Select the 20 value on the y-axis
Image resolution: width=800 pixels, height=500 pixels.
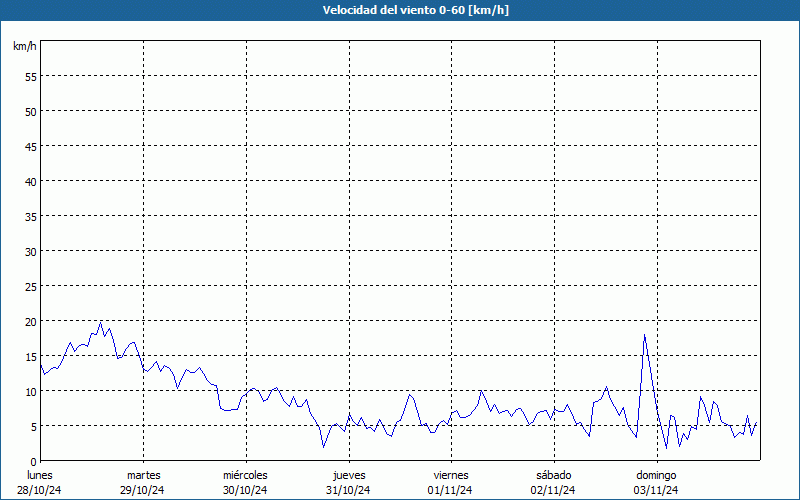coord(31,321)
